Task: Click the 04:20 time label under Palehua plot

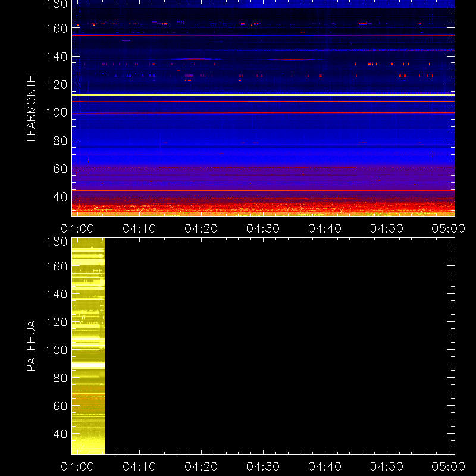Action: point(201,466)
